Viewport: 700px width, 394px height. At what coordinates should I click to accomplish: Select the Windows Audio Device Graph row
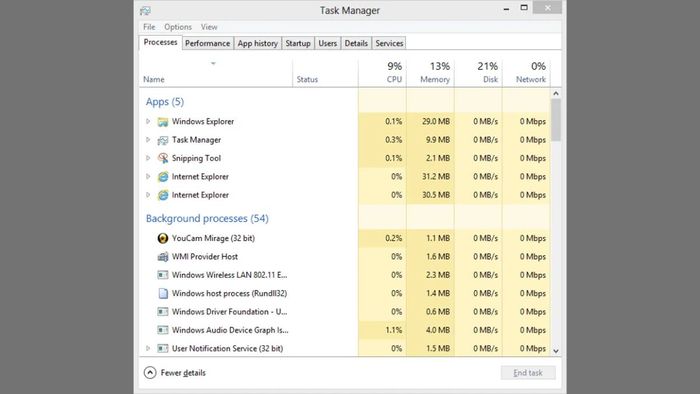(345, 330)
